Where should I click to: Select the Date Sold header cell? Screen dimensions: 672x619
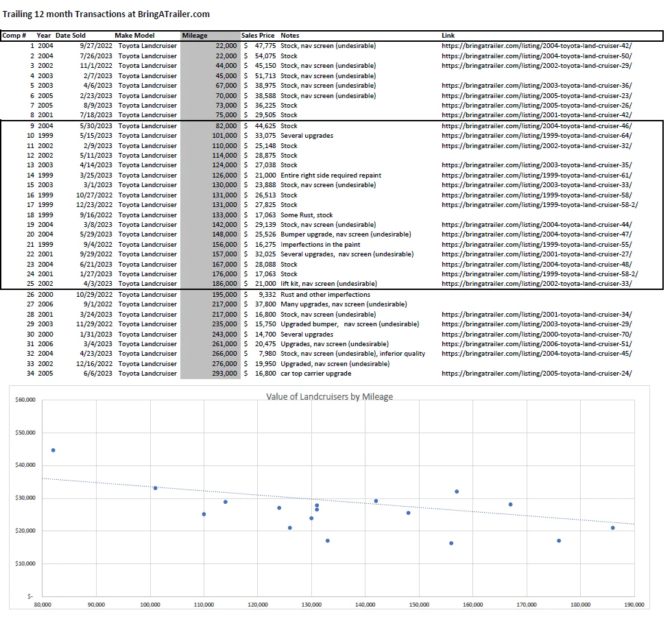click(x=71, y=36)
